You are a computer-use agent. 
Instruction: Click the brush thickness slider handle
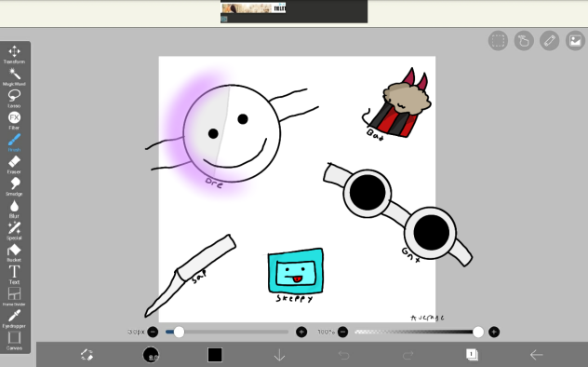point(180,332)
